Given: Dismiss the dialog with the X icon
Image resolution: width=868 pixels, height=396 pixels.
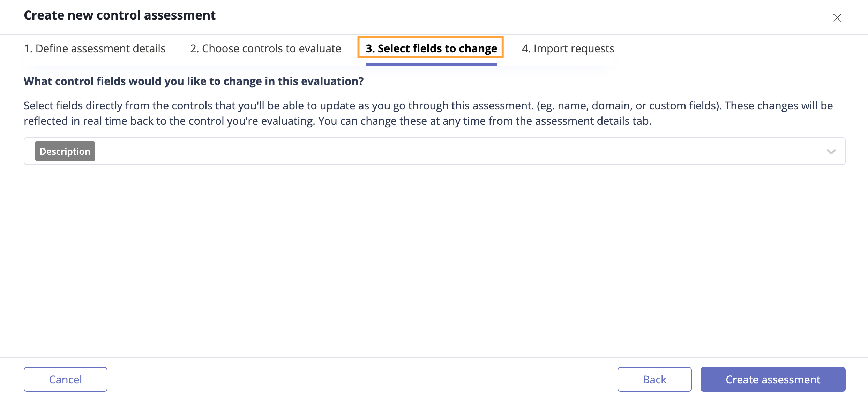Looking at the screenshot, I should point(837,17).
